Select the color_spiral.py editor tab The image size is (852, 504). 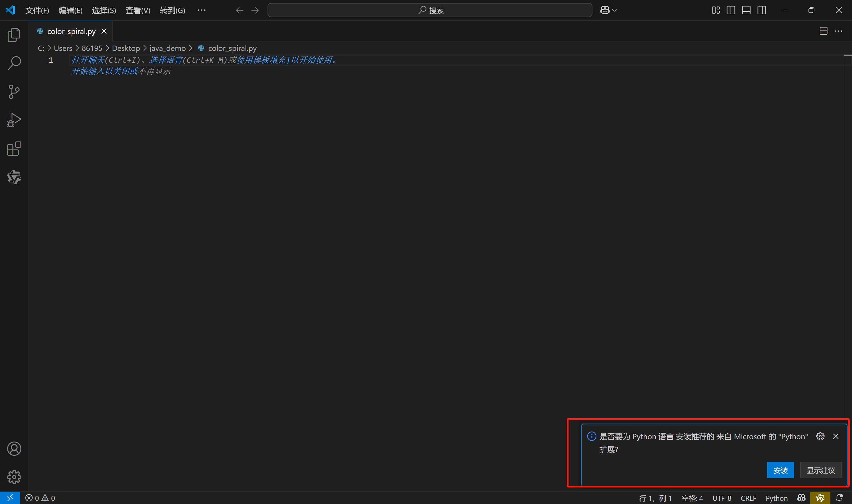[x=71, y=31]
